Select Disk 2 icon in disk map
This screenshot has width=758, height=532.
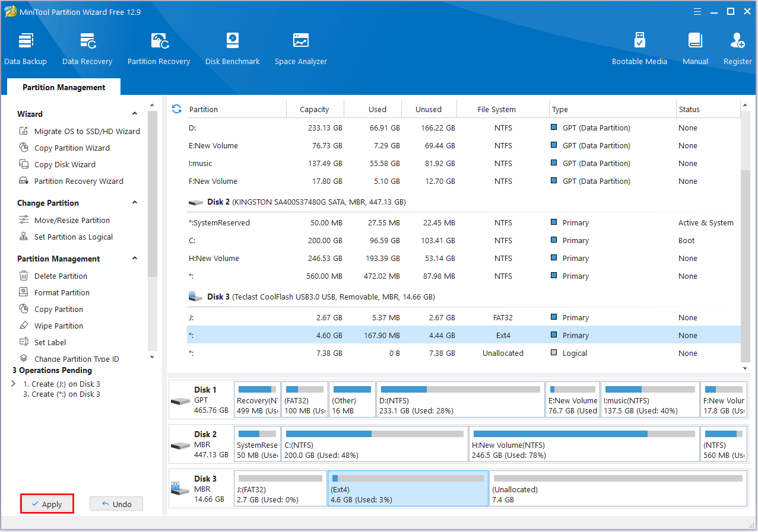pos(180,445)
